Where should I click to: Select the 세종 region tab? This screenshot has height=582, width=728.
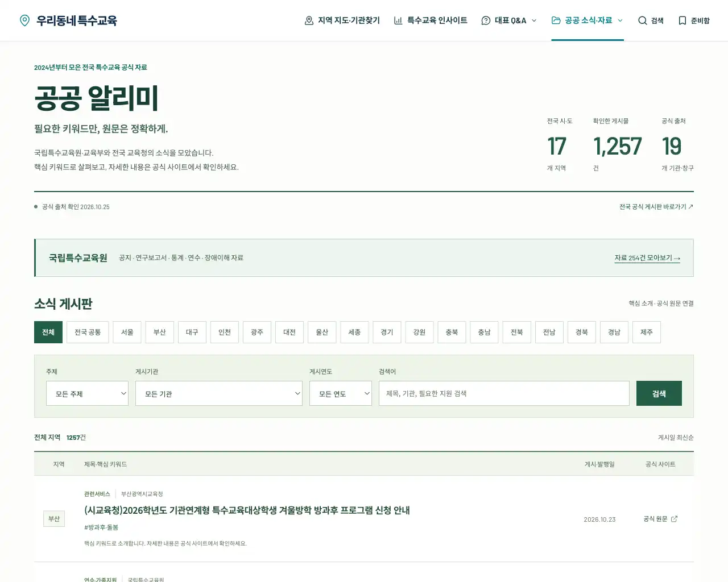pyautogui.click(x=354, y=332)
